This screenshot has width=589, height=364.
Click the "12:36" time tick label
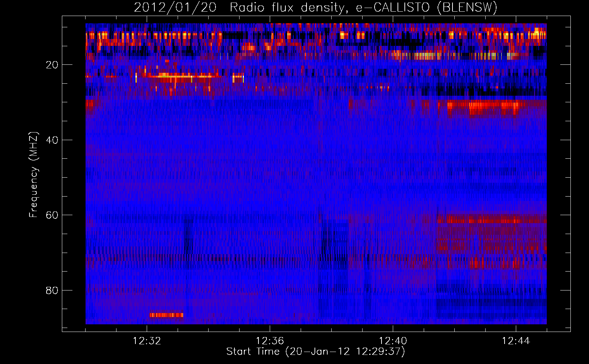[270, 341]
